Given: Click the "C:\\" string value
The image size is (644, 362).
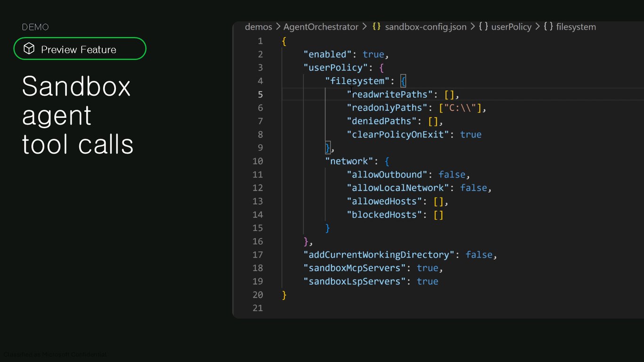Looking at the screenshot, I should [x=460, y=107].
